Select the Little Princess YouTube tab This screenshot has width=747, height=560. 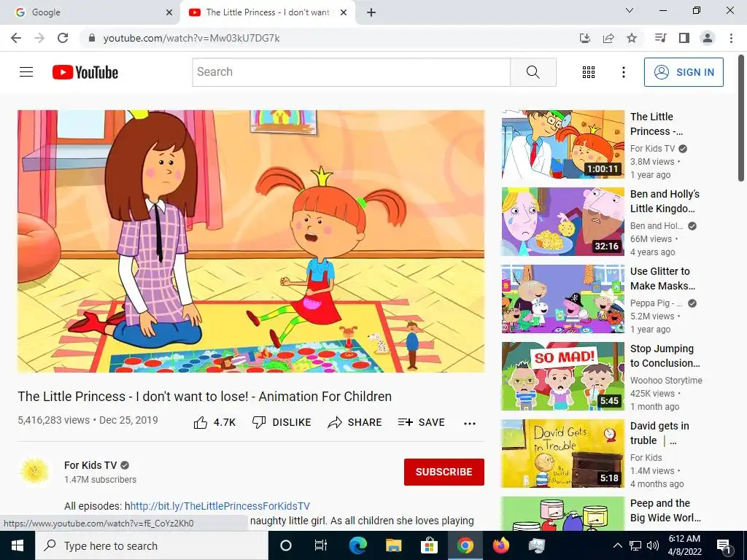pos(267,12)
